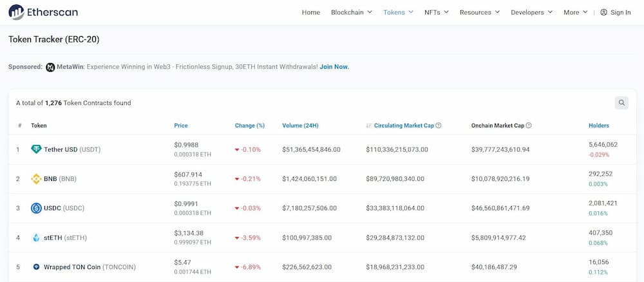
Task: Click the holders count 407,350
Action: pos(600,232)
